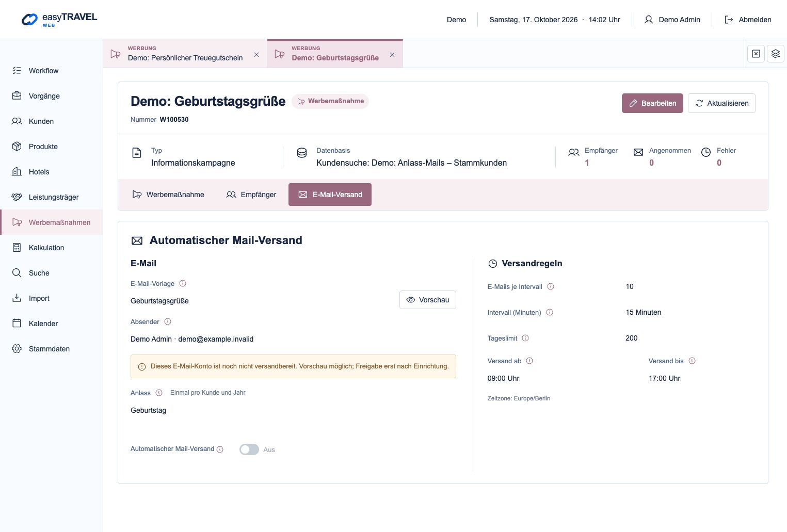This screenshot has height=532, width=787.
Task: Open Workflow in the sidebar
Action: point(52,71)
